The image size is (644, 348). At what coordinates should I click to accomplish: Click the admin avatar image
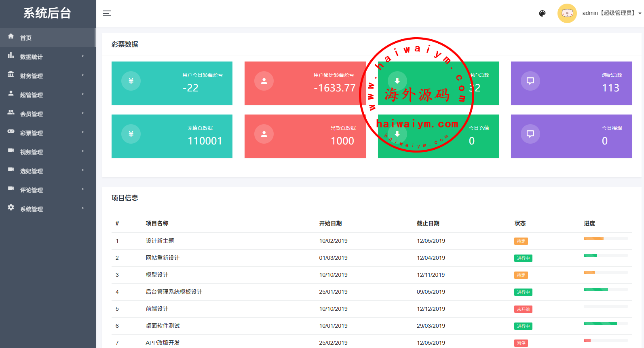click(x=567, y=13)
